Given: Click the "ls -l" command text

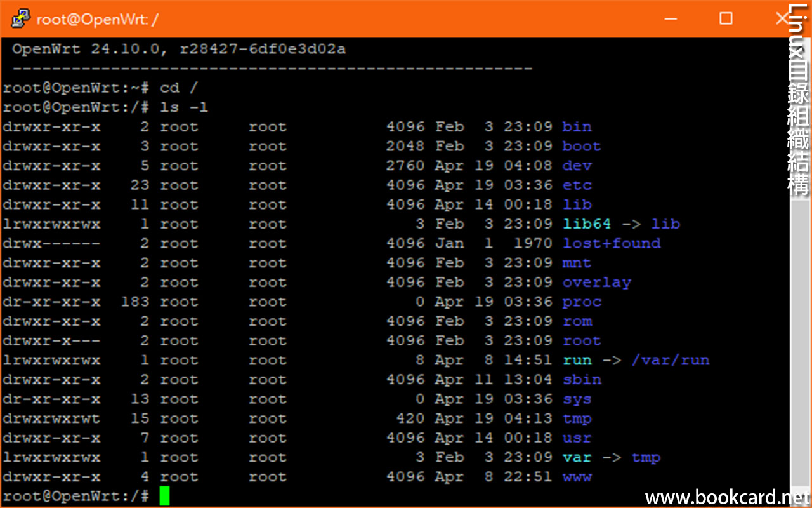Looking at the screenshot, I should pyautogui.click(x=184, y=107).
